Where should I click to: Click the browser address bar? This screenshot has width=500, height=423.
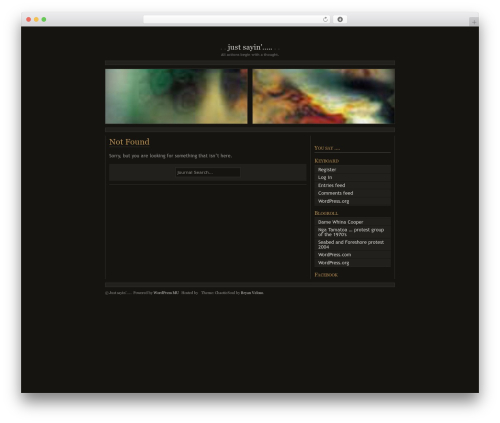point(237,19)
